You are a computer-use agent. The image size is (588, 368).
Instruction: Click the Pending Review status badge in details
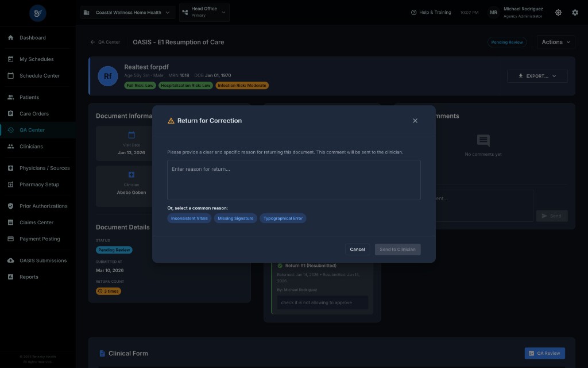114,250
